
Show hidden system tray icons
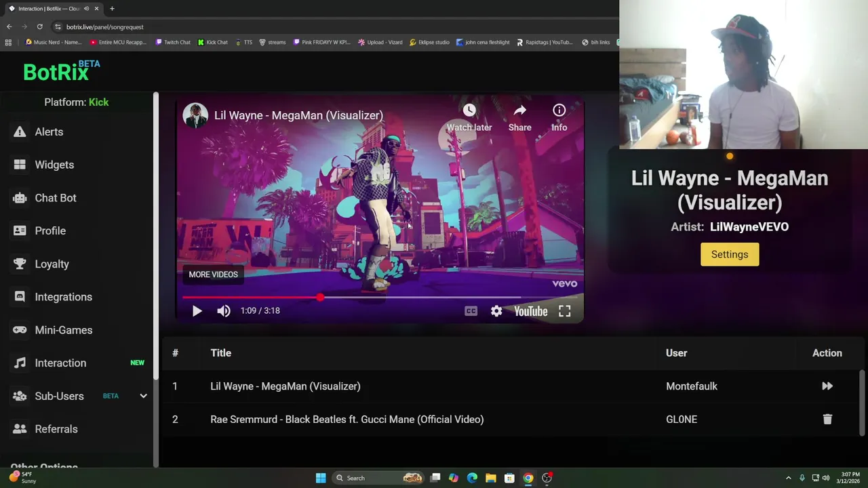(x=788, y=478)
